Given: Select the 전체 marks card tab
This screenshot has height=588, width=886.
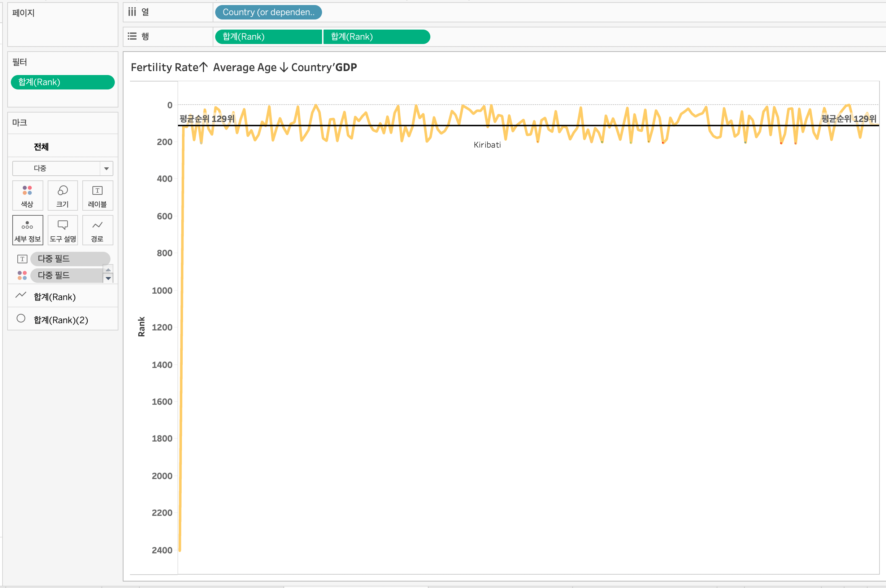Looking at the screenshot, I should tap(41, 146).
